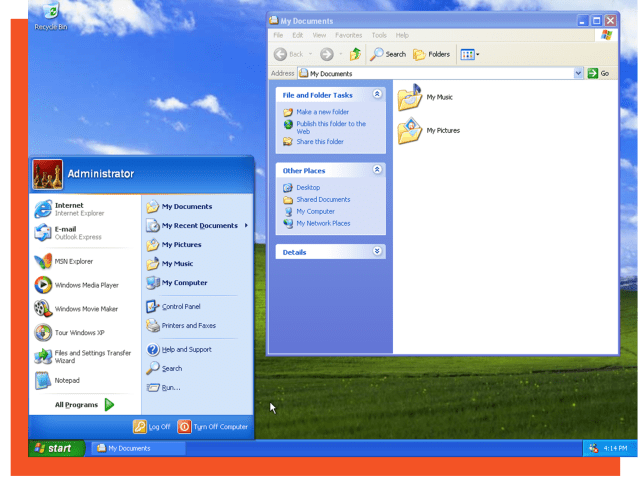This screenshot has width=639, height=477.
Task: Click Make a new folder
Action: (316, 112)
